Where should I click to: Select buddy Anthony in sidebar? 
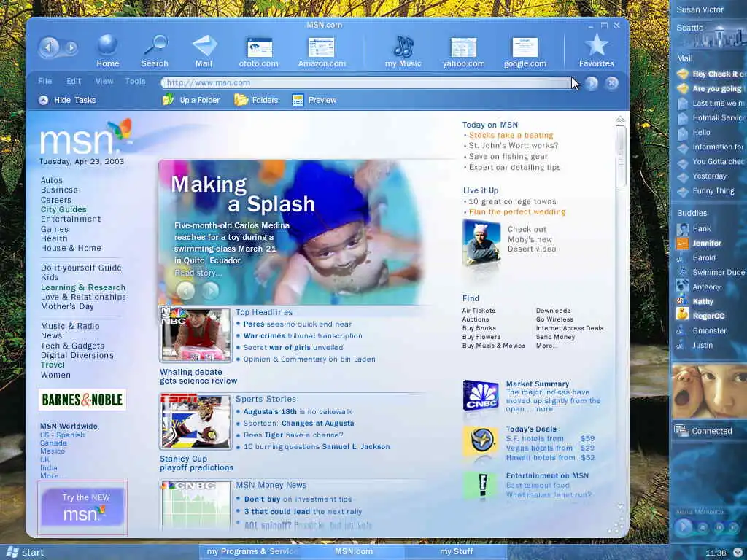[x=698, y=287]
